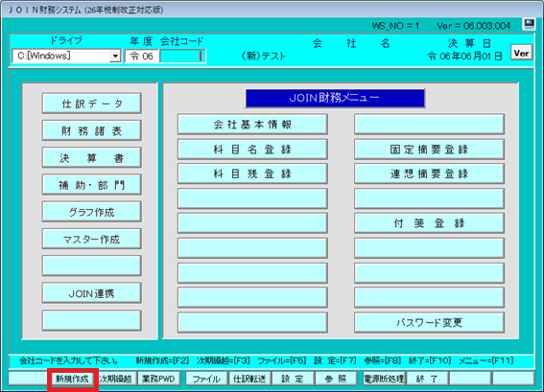
Task: Click 電源断処理 in the bottom bar
Action: point(384,379)
